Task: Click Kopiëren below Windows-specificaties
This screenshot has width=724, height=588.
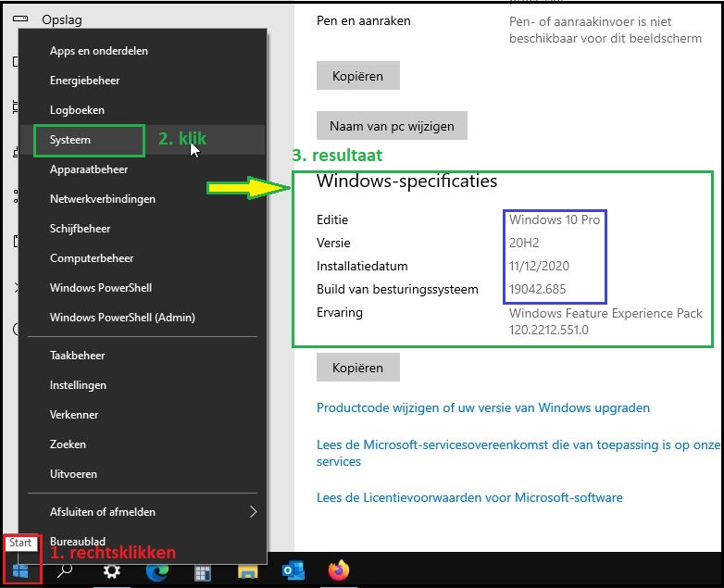Action: [358, 368]
